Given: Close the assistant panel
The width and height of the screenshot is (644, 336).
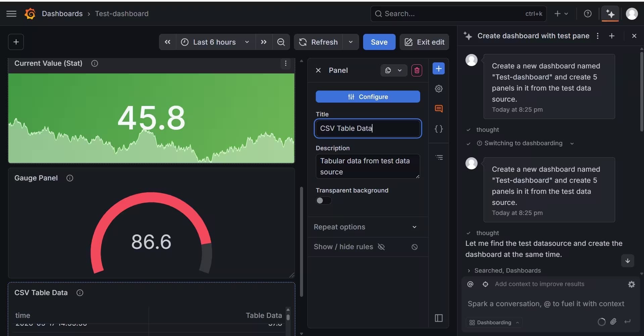Looking at the screenshot, I should (x=634, y=36).
